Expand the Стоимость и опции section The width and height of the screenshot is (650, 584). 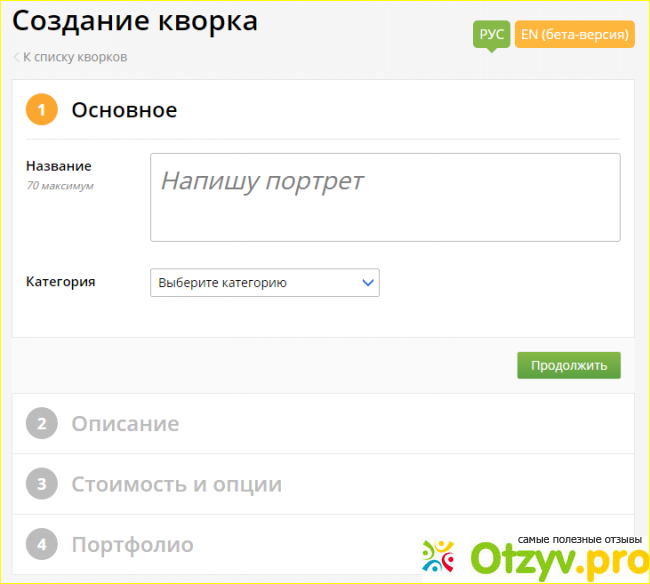(x=176, y=485)
